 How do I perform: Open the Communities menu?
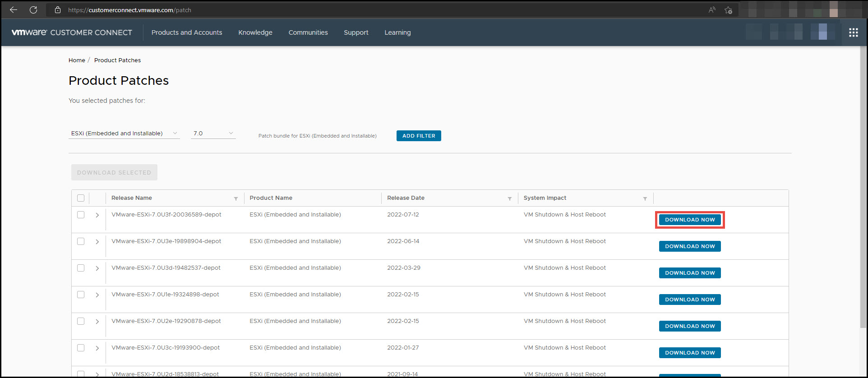pyautogui.click(x=308, y=32)
